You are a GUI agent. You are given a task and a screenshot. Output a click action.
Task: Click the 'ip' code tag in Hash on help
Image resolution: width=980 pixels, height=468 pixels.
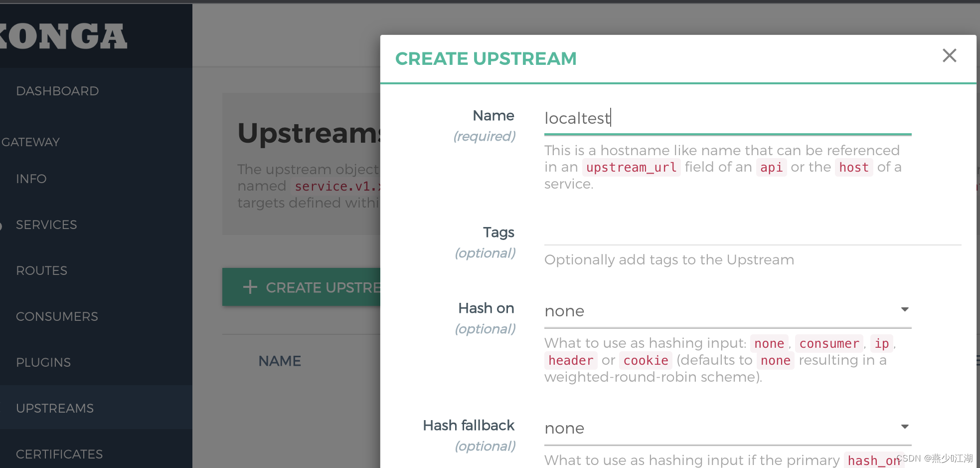click(881, 343)
